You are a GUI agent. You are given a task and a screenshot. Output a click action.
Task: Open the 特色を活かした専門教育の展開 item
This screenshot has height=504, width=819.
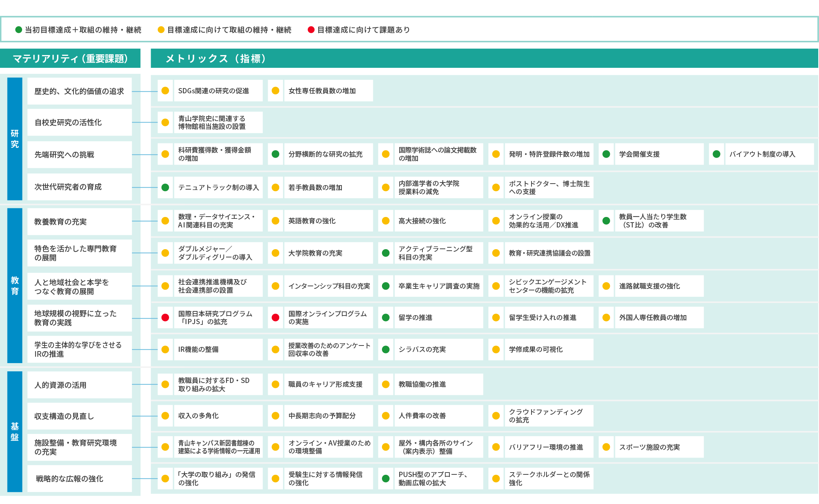[79, 253]
